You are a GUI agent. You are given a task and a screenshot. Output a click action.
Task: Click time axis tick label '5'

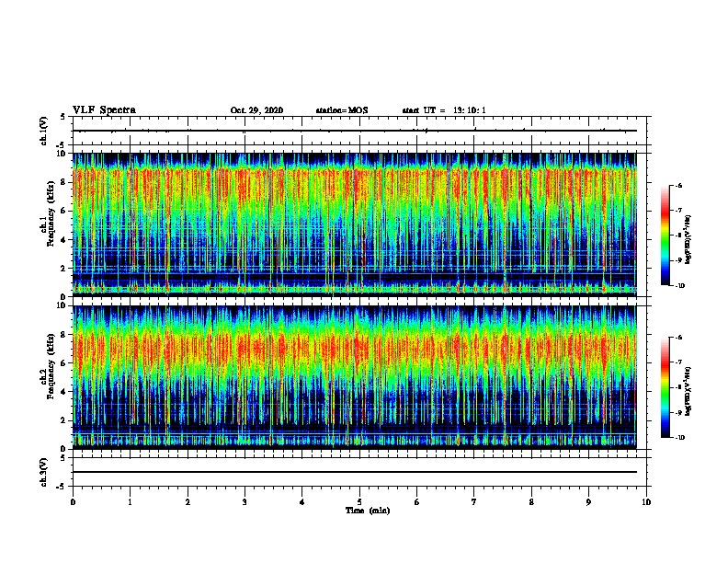click(x=359, y=501)
